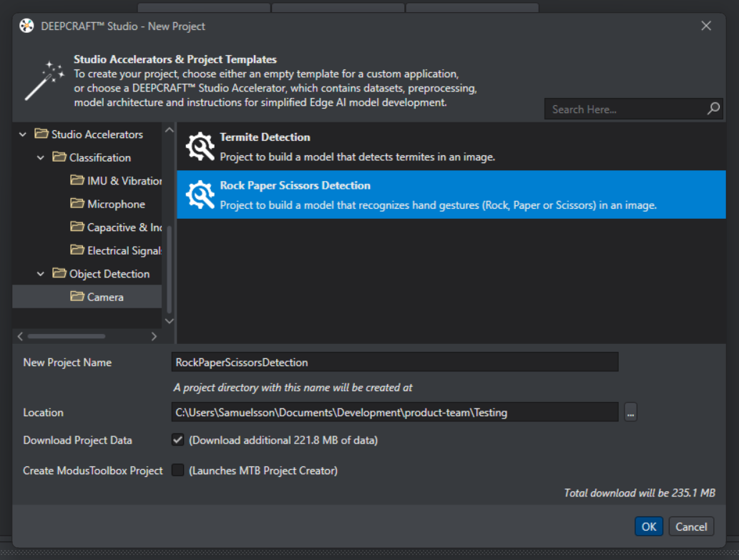This screenshot has width=739, height=560.
Task: Click the Termite Detection template icon
Action: click(200, 146)
